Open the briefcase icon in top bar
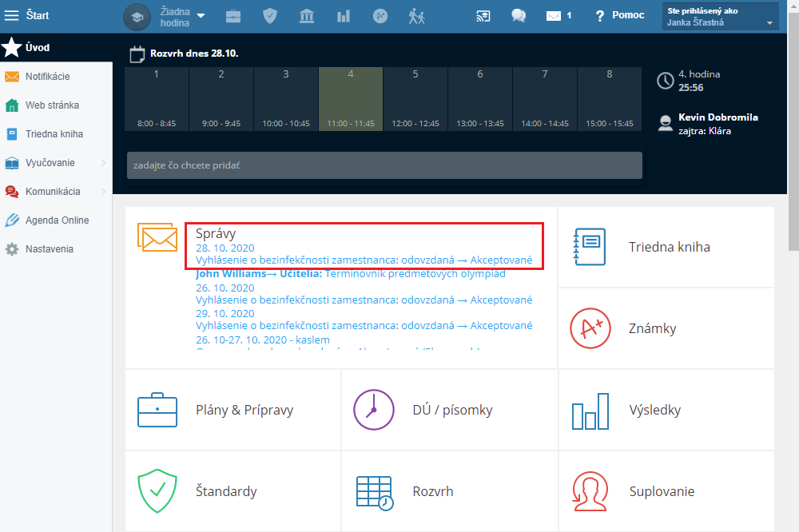Screen dimensions: 799x532 pyautogui.click(x=233, y=16)
